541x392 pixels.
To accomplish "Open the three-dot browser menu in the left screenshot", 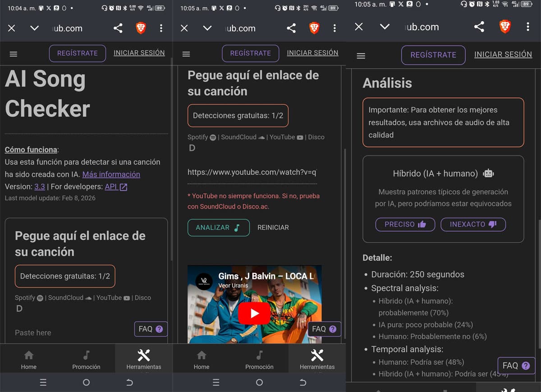I will [x=161, y=28].
